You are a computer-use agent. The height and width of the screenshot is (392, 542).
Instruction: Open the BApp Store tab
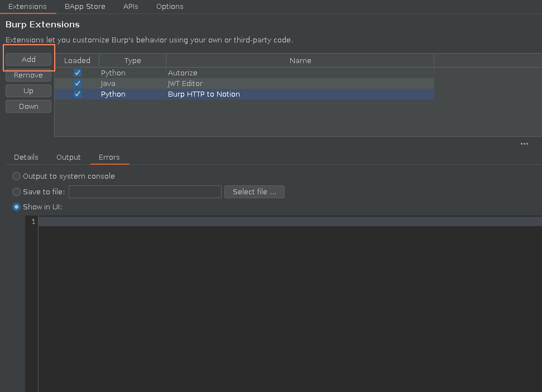pyautogui.click(x=85, y=7)
